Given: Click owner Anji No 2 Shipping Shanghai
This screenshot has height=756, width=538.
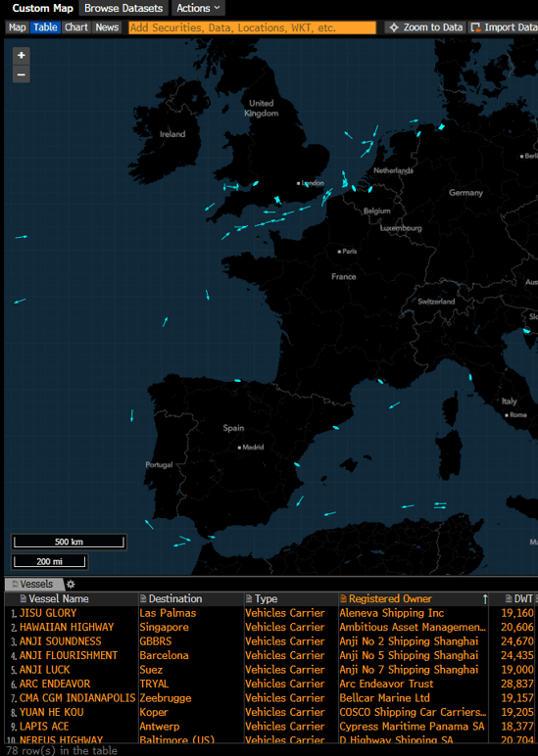Looking at the screenshot, I should [409, 641].
